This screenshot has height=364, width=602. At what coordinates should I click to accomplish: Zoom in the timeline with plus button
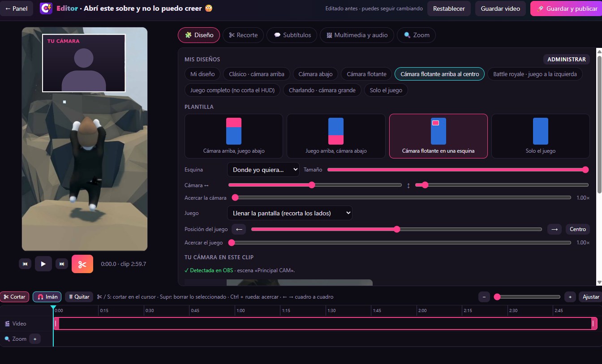570,297
